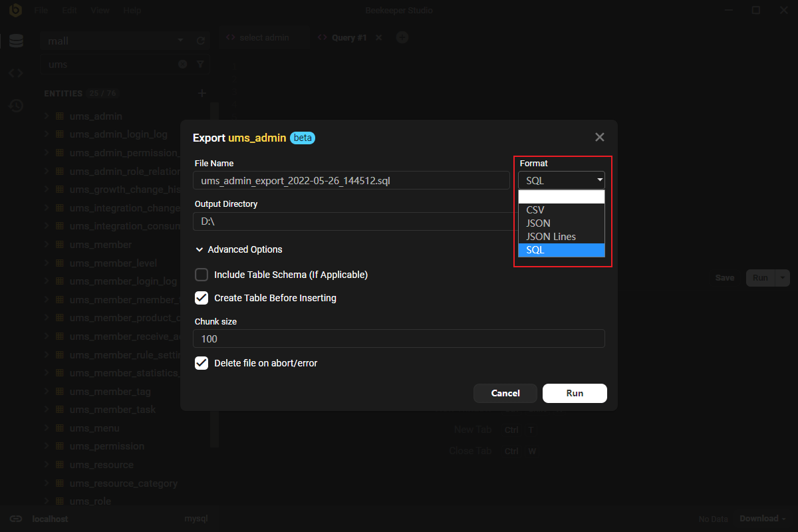Click the Run export button
Image resolution: width=798 pixels, height=532 pixels.
pos(575,393)
